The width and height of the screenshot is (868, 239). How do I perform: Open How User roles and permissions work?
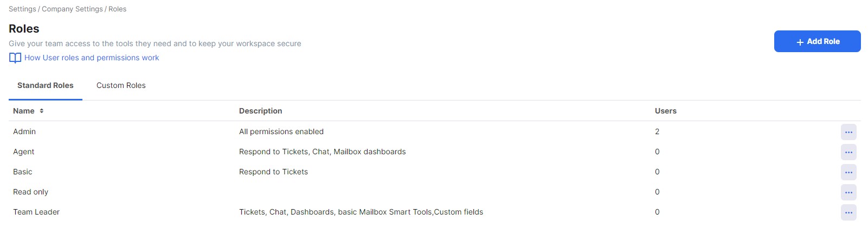pyautogui.click(x=92, y=58)
